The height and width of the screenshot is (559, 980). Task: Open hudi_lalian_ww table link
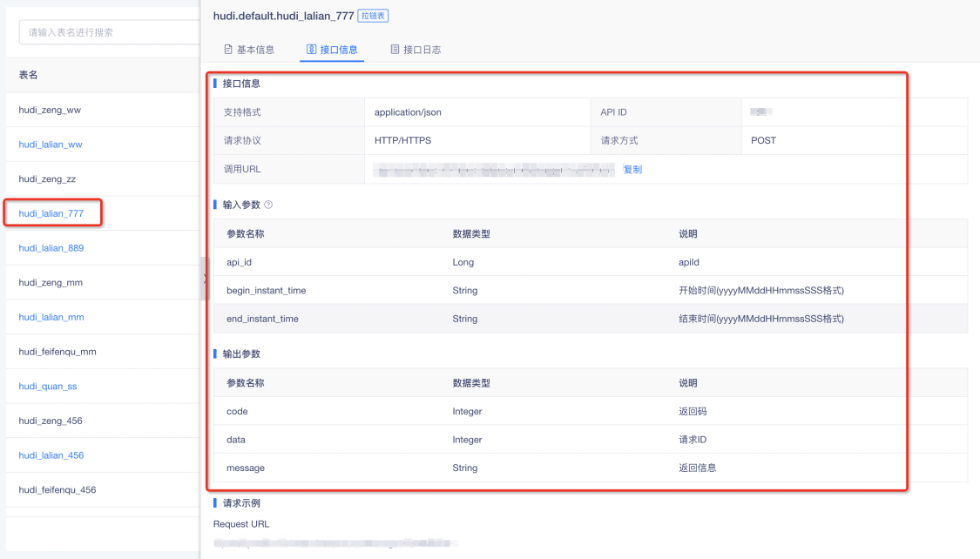coord(51,145)
